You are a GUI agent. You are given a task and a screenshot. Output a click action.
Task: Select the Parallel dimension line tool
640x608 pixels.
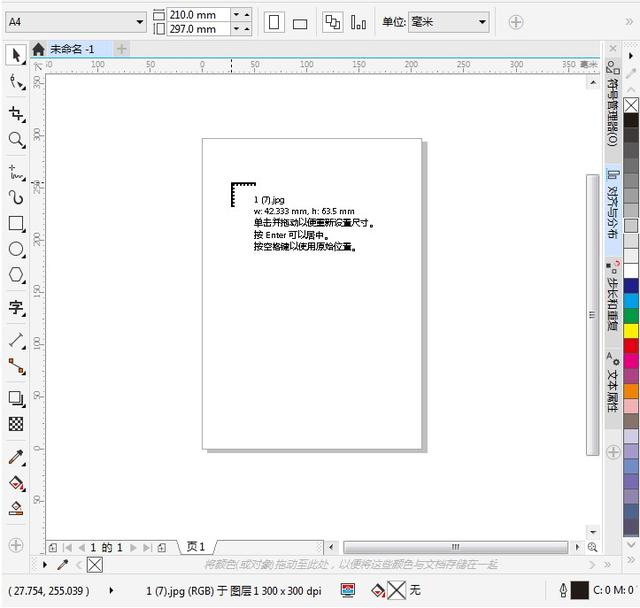[16, 340]
